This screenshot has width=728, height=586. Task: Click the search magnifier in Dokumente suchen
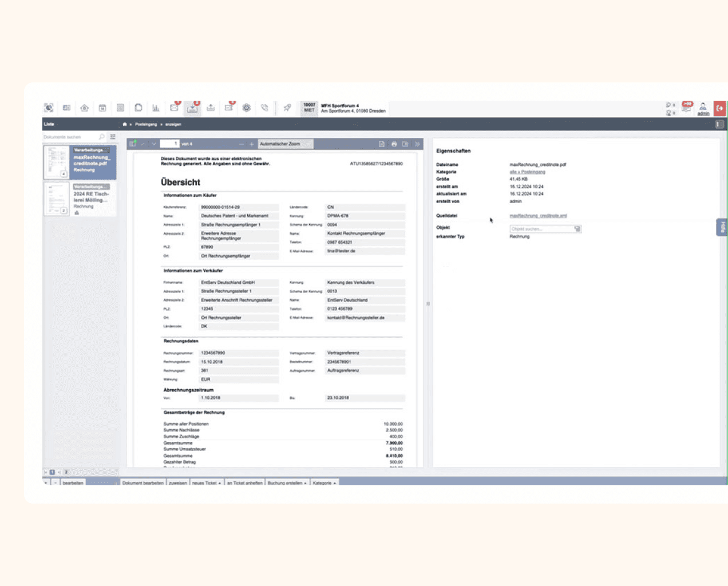pos(101,137)
